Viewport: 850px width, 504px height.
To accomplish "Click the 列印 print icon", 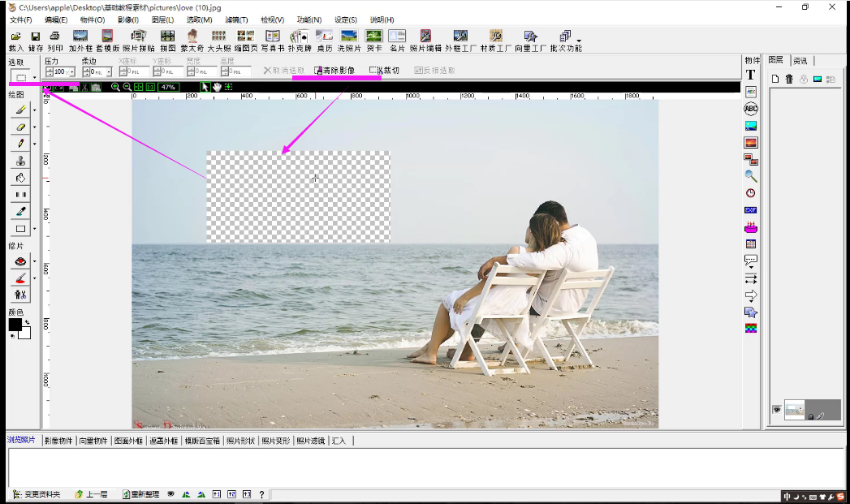I will [54, 41].
